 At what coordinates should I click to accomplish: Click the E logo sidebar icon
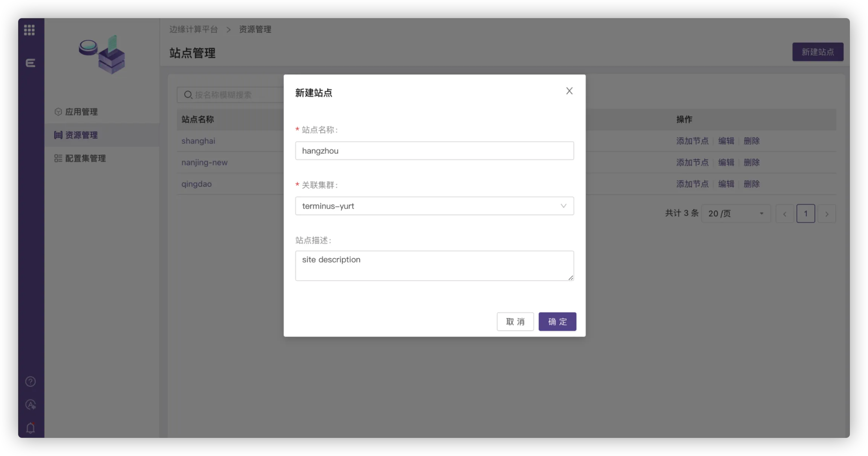click(x=31, y=63)
